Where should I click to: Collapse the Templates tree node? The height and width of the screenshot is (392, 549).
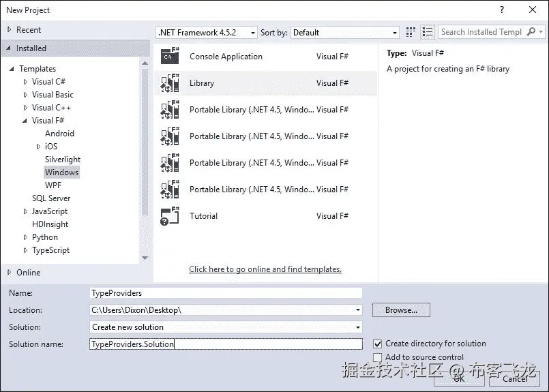(12, 69)
